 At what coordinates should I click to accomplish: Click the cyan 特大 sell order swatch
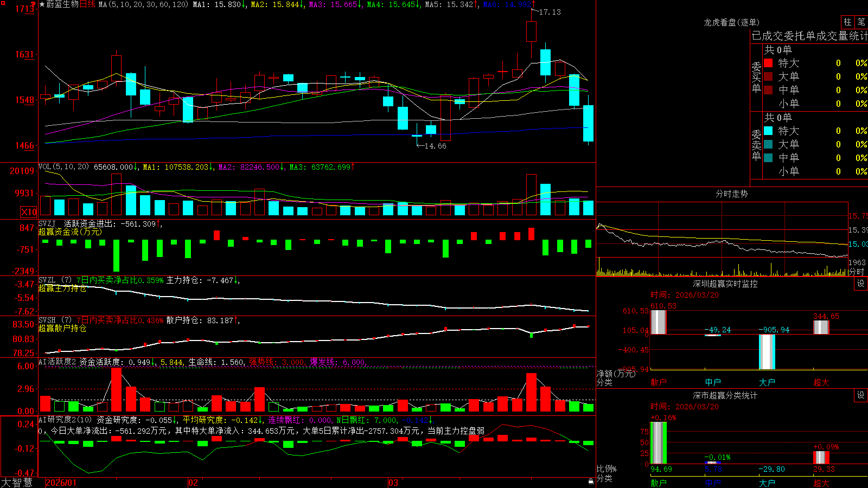pos(768,131)
